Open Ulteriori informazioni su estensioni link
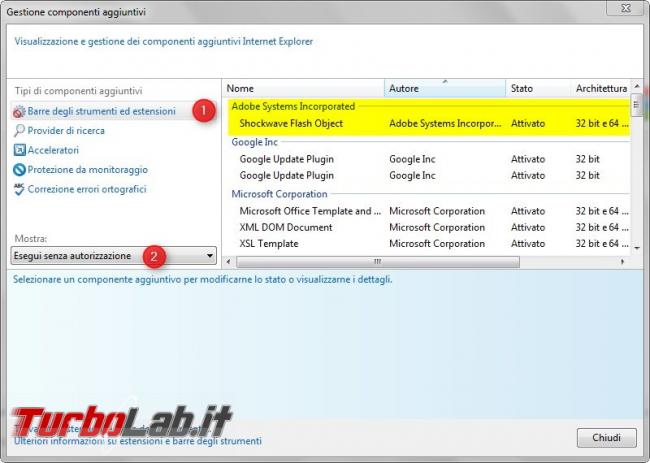Image resolution: width=650 pixels, height=463 pixels. (x=138, y=441)
